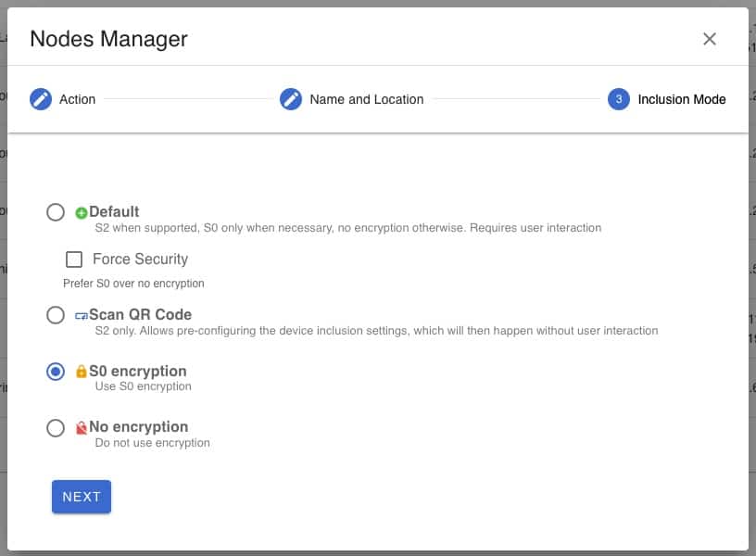Click the No encryption title text

pos(139,427)
